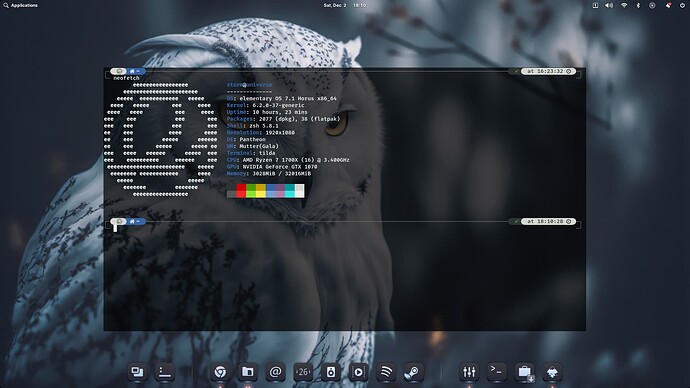Open the date and time indicator
The width and height of the screenshot is (690, 388).
click(345, 5)
